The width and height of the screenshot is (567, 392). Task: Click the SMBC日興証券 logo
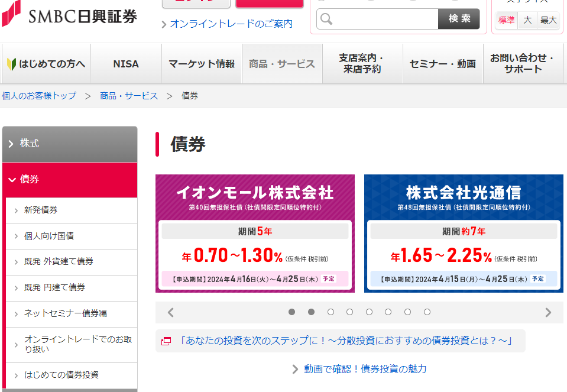69,14
